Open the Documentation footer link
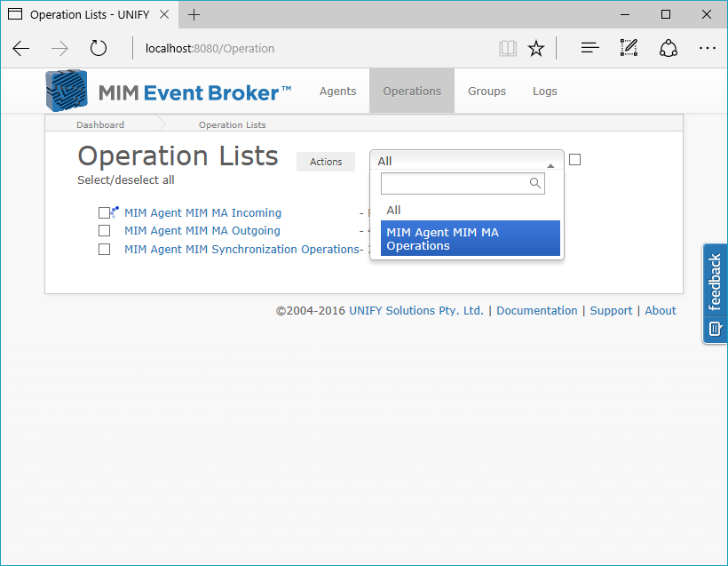Screen dimensions: 728x566 pyautogui.click(x=537, y=310)
